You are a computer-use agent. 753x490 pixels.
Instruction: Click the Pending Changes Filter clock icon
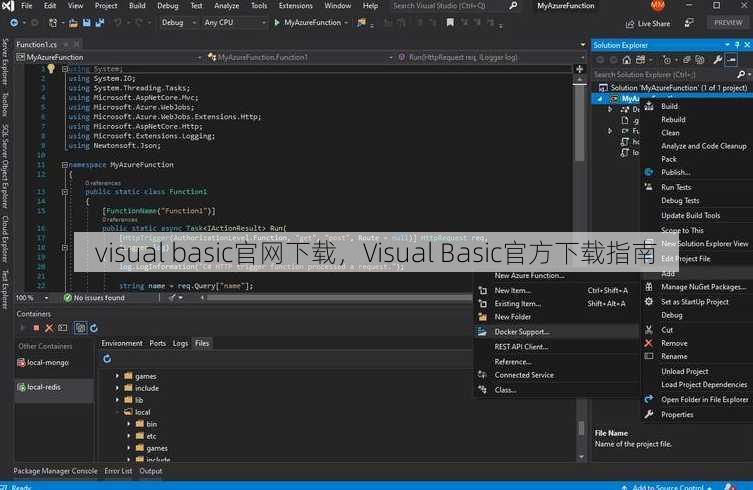(x=667, y=60)
